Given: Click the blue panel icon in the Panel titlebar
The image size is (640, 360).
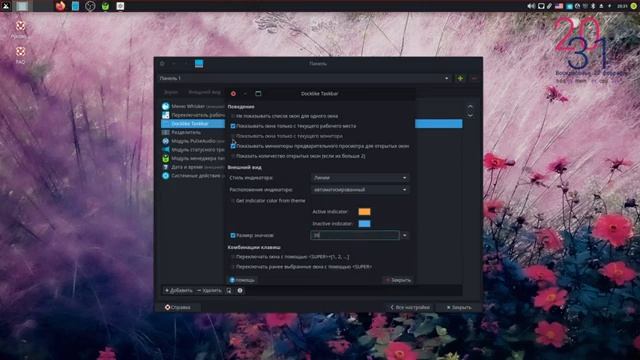Looking at the screenshot, I should tap(199, 64).
